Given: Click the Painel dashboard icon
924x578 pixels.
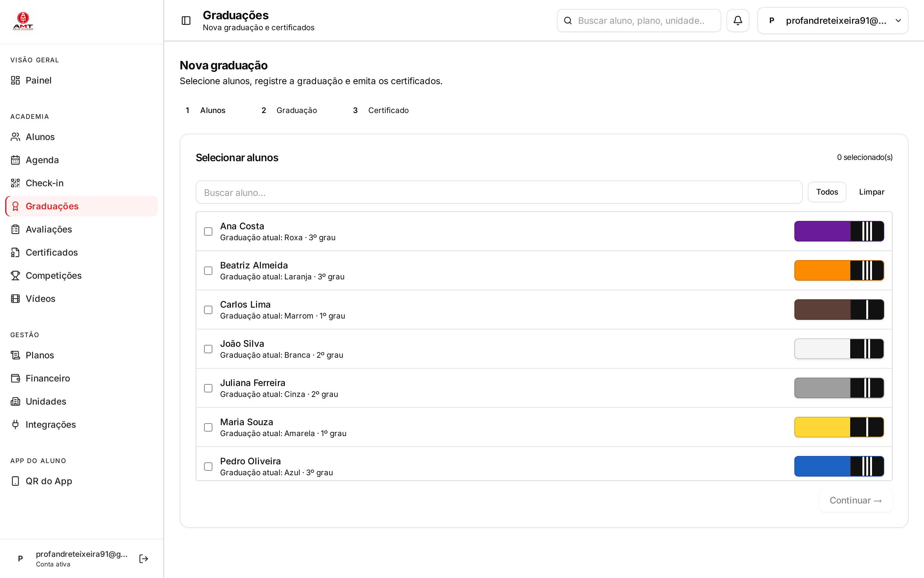Looking at the screenshot, I should point(15,80).
